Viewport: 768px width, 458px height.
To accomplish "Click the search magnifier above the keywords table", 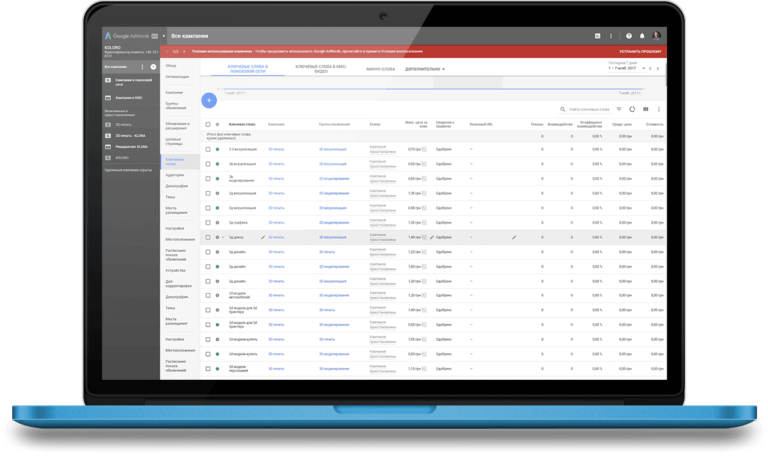I will click(562, 109).
